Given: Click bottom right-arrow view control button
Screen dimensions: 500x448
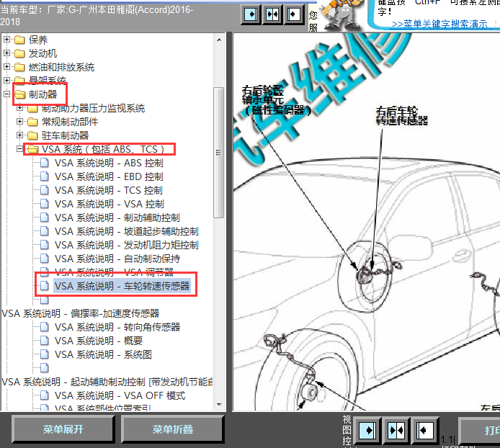Looking at the screenshot, I should pyautogui.click(x=367, y=431).
